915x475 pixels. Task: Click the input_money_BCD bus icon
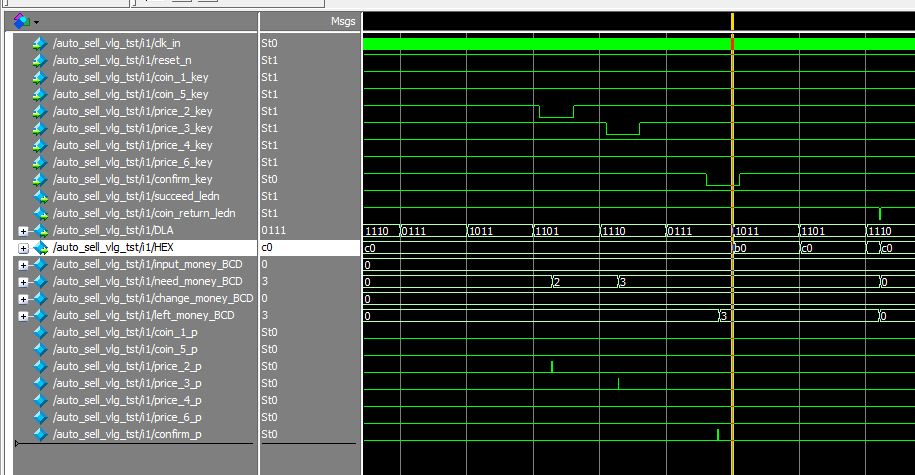40,264
